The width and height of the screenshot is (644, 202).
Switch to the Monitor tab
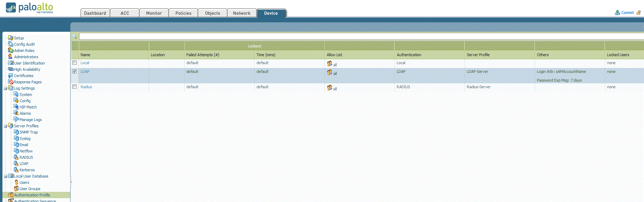(154, 13)
